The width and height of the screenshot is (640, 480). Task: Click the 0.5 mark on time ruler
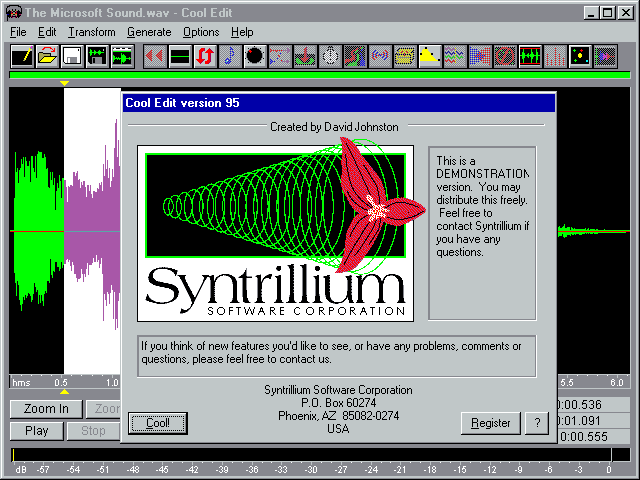pyautogui.click(x=61, y=382)
